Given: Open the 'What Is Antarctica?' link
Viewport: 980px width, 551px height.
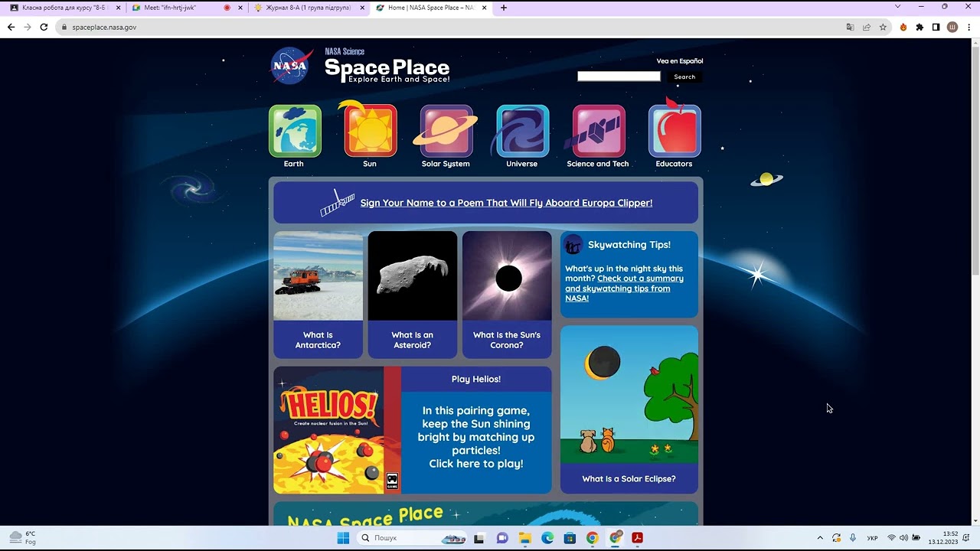Looking at the screenshot, I should pos(318,340).
